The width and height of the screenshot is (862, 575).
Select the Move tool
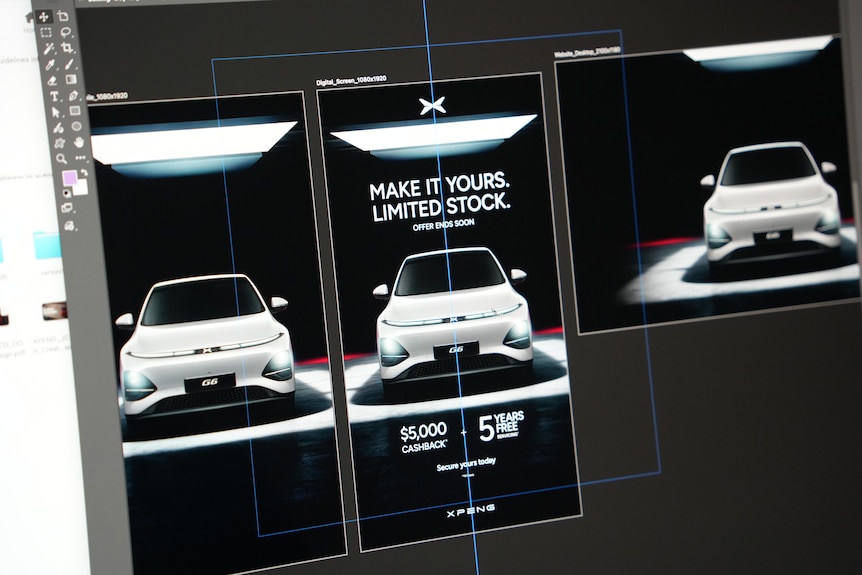tap(43, 17)
